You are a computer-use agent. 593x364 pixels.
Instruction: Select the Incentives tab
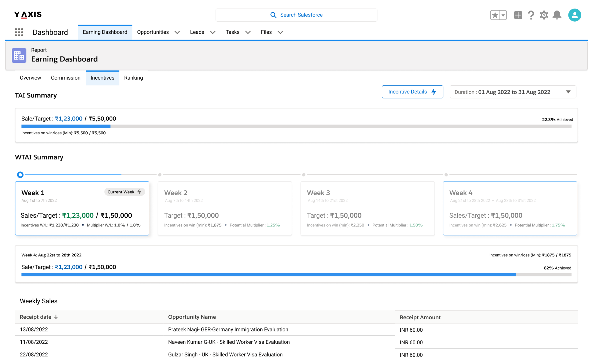point(102,78)
